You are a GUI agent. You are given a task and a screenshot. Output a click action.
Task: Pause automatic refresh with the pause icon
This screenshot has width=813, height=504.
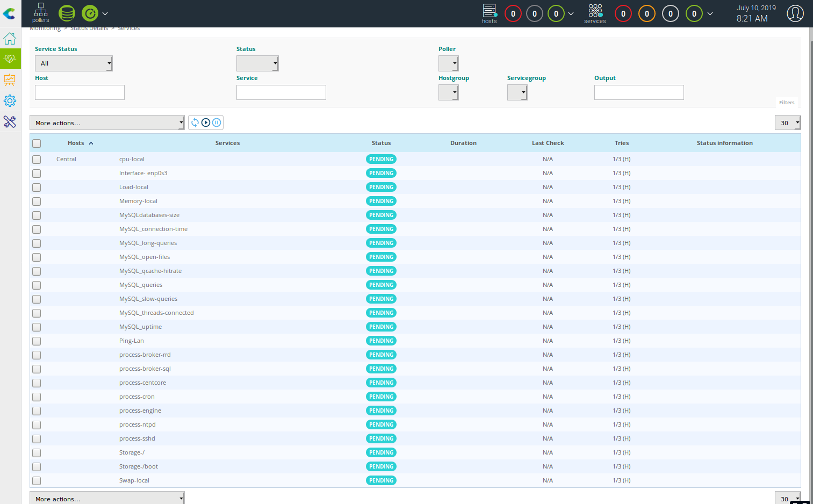(217, 123)
